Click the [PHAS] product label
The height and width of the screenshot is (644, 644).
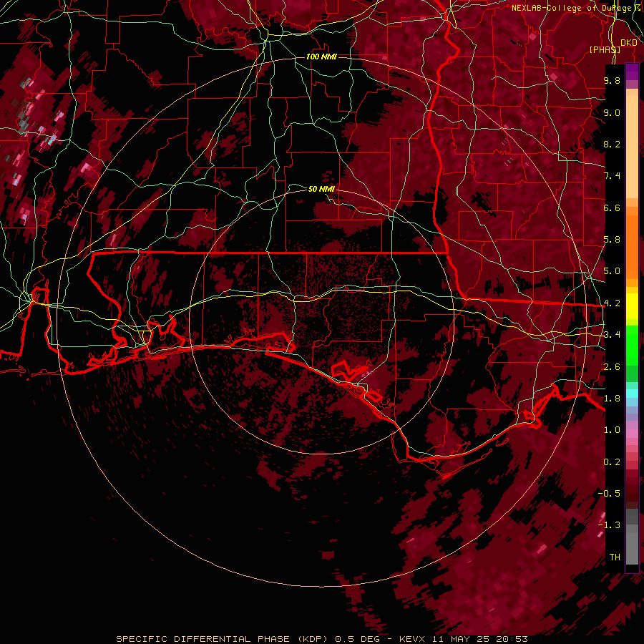[x=605, y=49]
